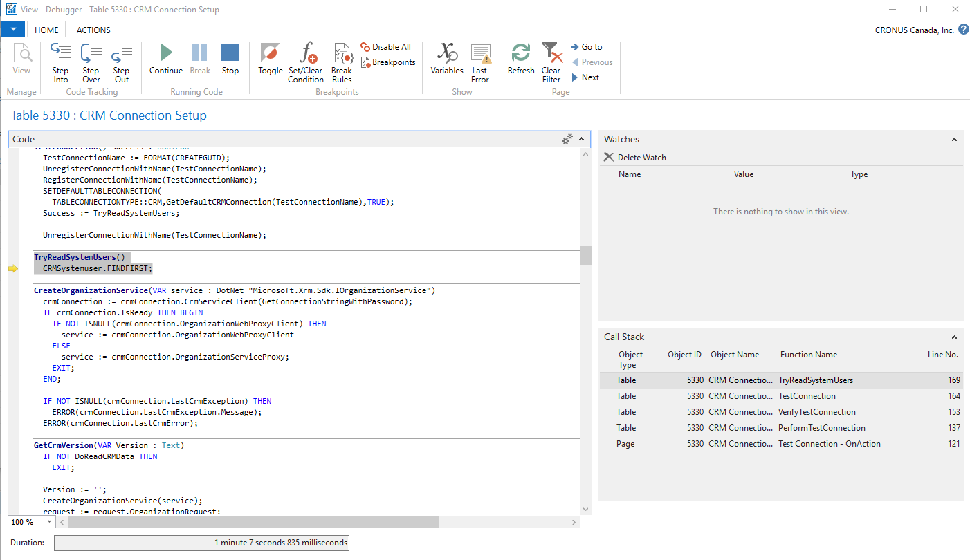Stop the debugging session

tap(230, 59)
